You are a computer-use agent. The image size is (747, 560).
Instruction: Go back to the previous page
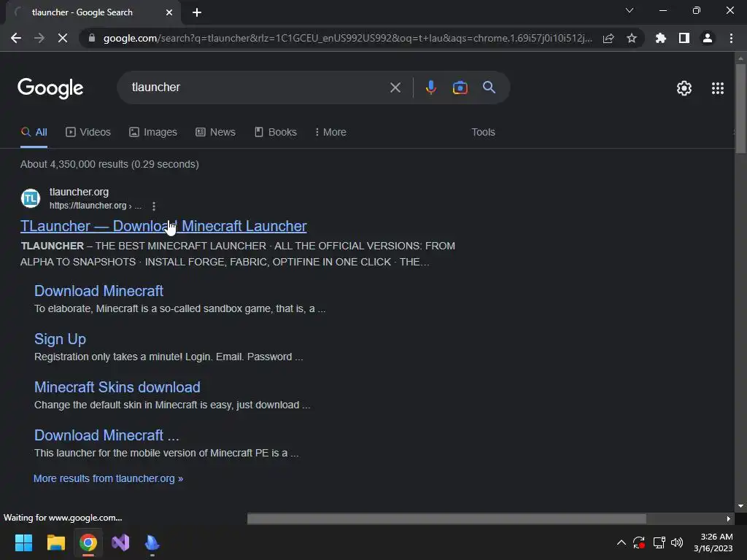tap(16, 38)
